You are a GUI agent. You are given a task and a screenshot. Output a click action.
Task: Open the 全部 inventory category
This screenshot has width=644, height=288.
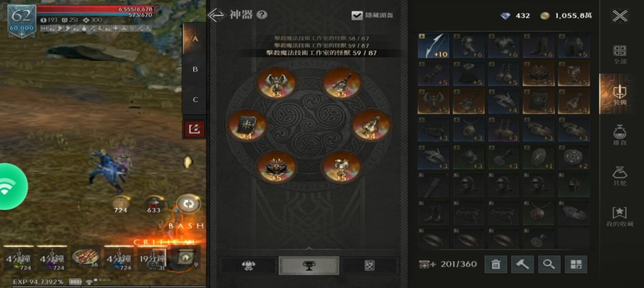[x=620, y=56]
